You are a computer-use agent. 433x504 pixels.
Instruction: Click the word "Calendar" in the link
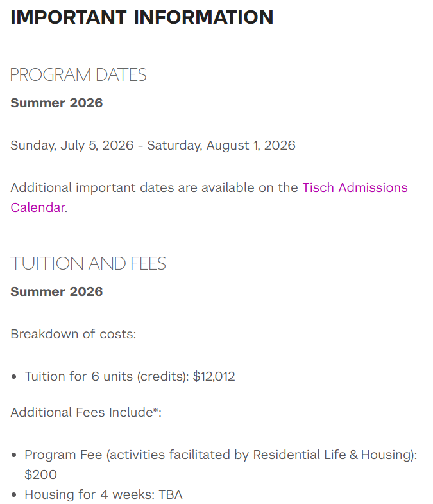[x=37, y=208]
